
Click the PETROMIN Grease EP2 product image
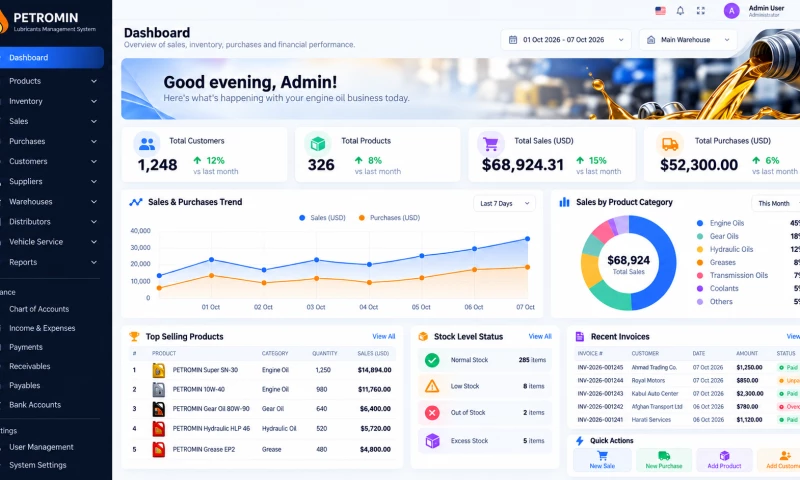pyautogui.click(x=159, y=449)
